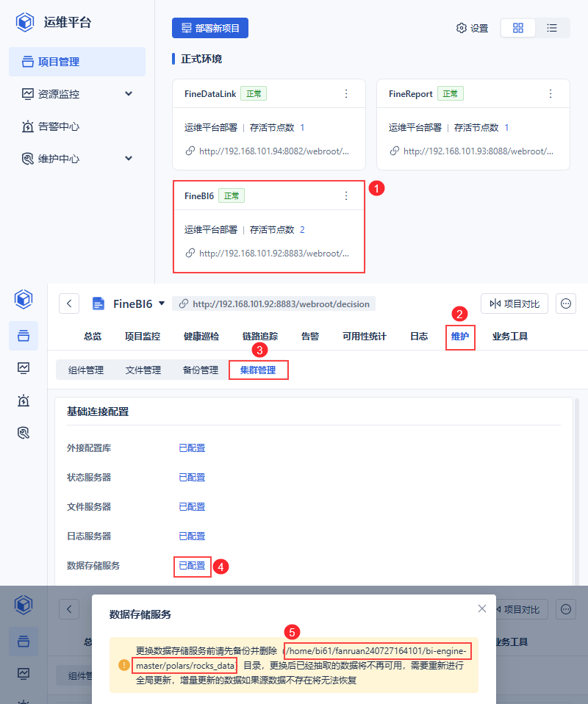Click the 部署新项目 button

(210, 28)
